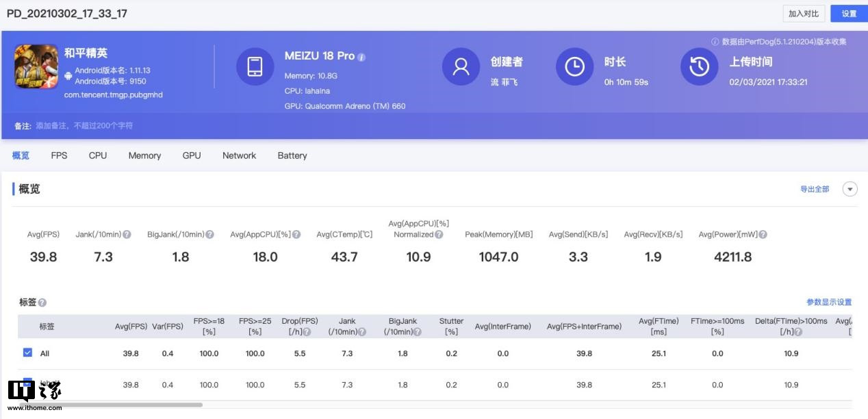Click the phone device icon beside MEIZU 18 Pro

pyautogui.click(x=255, y=66)
